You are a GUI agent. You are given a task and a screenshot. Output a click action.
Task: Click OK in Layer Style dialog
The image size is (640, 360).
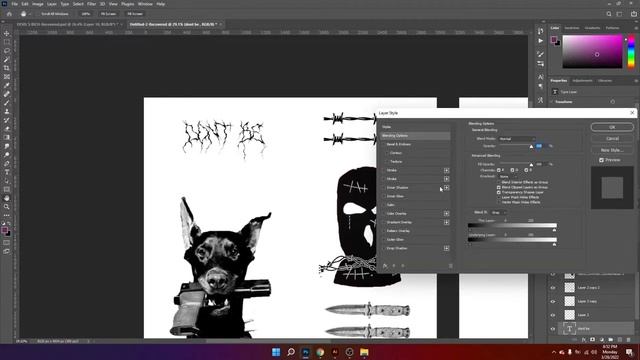click(612, 127)
